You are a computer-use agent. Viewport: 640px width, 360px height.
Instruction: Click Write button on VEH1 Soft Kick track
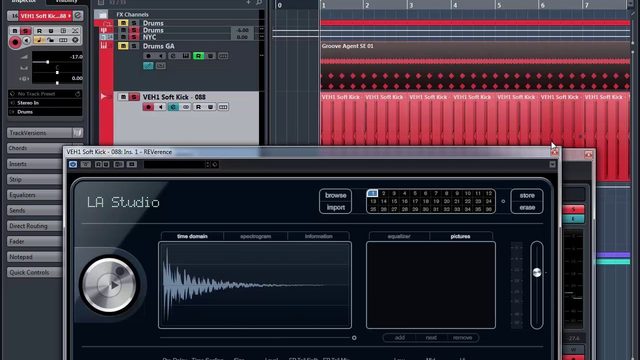pos(211,107)
